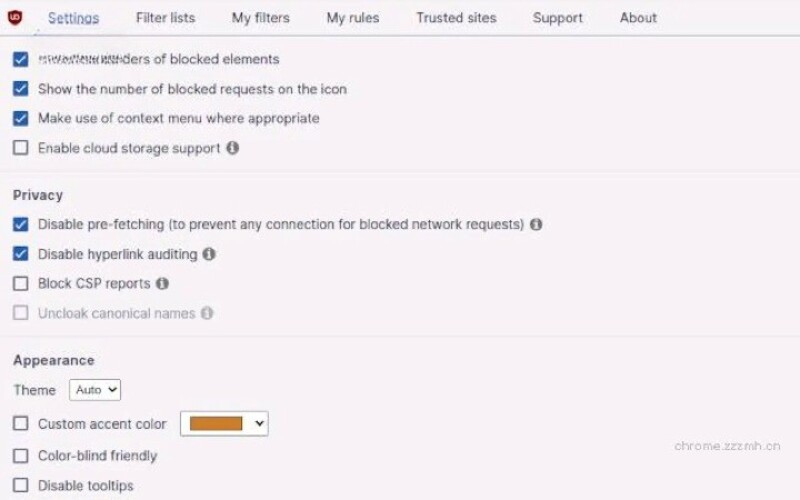Screen dimensions: 800x500
Task: Go to the Trusted sites tab
Action: click(x=456, y=18)
